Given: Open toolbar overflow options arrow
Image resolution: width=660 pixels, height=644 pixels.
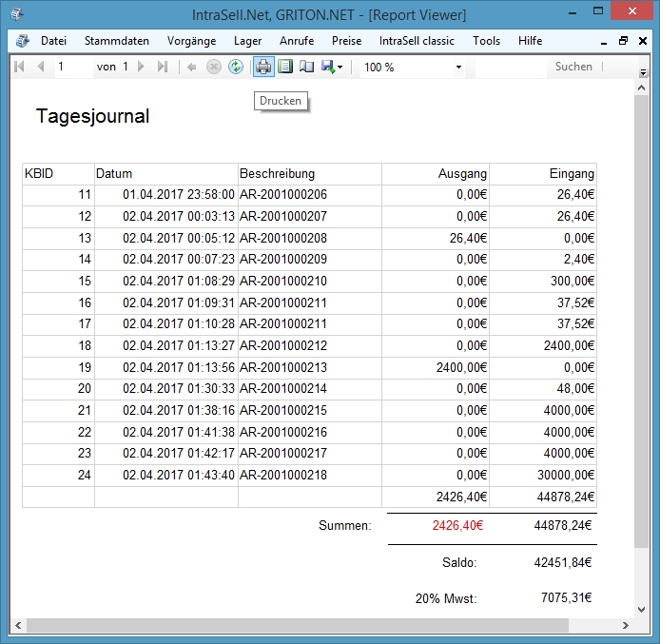Looking at the screenshot, I should pyautogui.click(x=643, y=72).
